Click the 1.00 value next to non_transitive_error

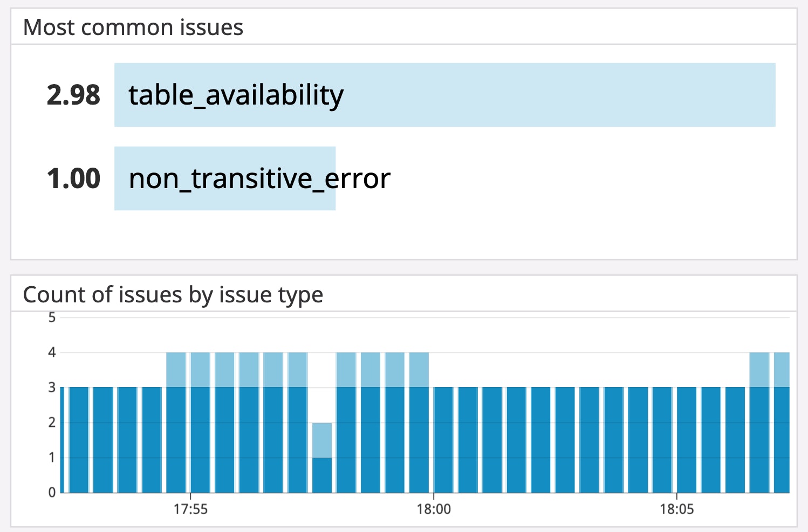pyautogui.click(x=73, y=178)
